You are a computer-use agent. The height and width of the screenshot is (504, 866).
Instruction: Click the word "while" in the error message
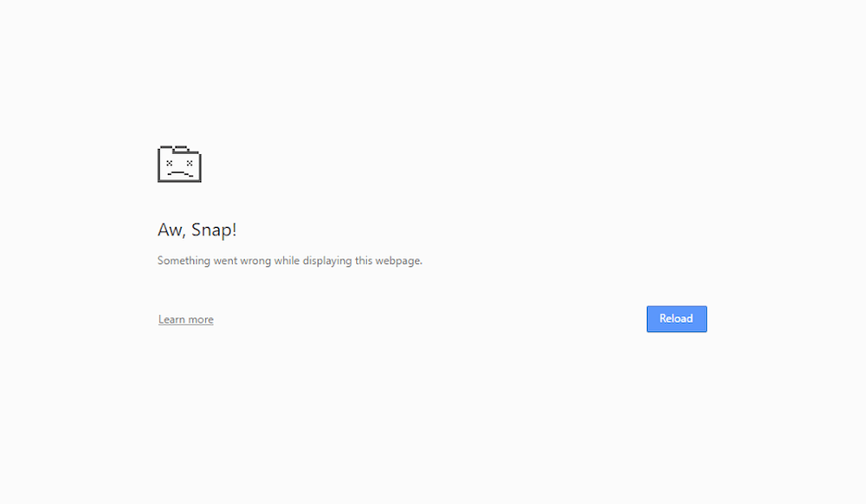click(287, 261)
